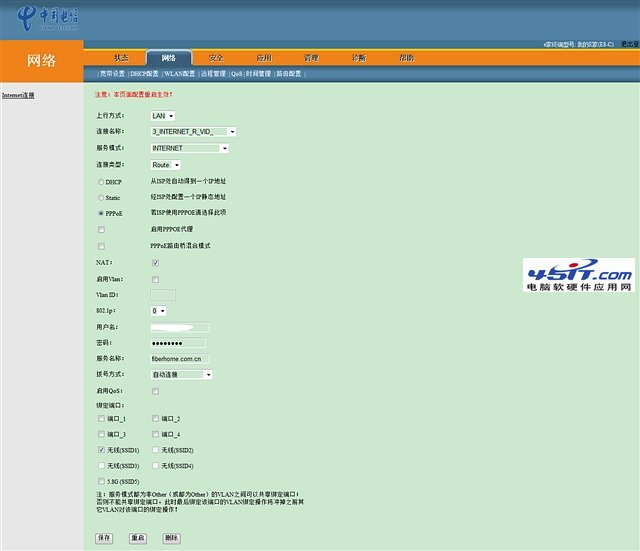Enable the 启用QoS checkbox
Image resolution: width=640 pixels, height=551 pixels.
(x=156, y=391)
